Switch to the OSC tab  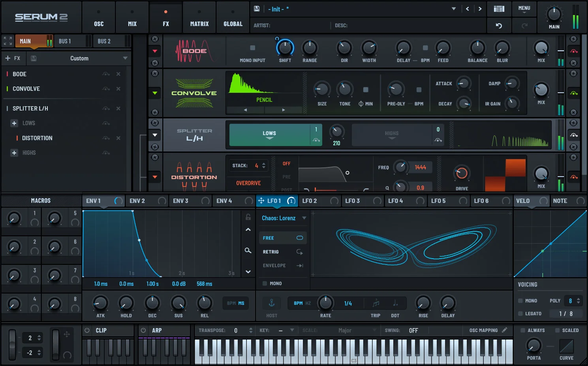99,17
